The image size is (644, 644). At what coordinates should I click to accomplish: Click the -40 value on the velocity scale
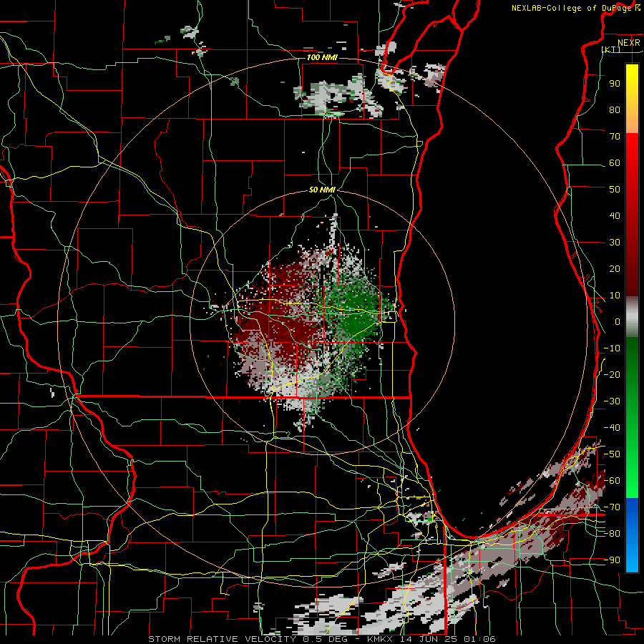tap(612, 428)
